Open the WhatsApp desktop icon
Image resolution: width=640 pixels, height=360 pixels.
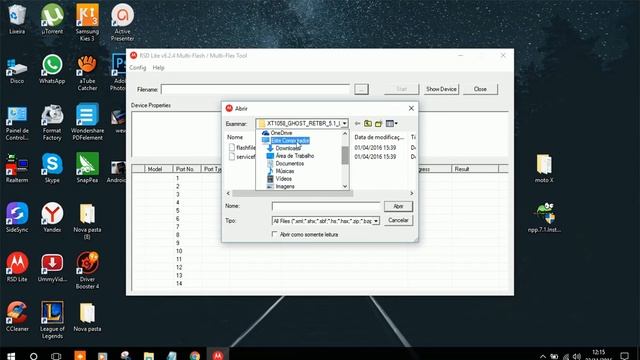click(52, 69)
